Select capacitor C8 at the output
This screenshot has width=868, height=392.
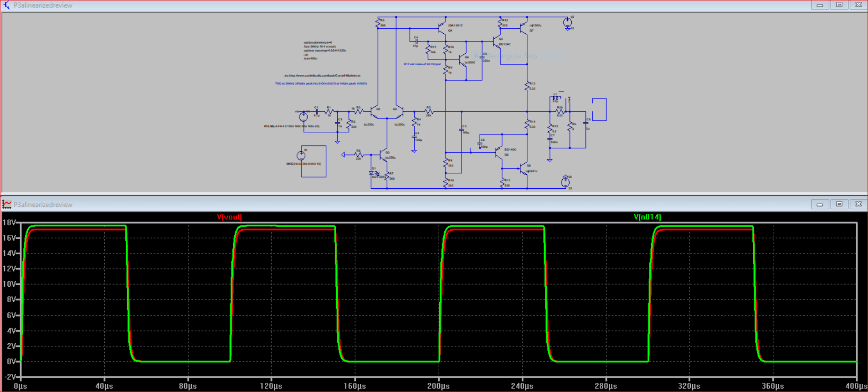(586, 123)
